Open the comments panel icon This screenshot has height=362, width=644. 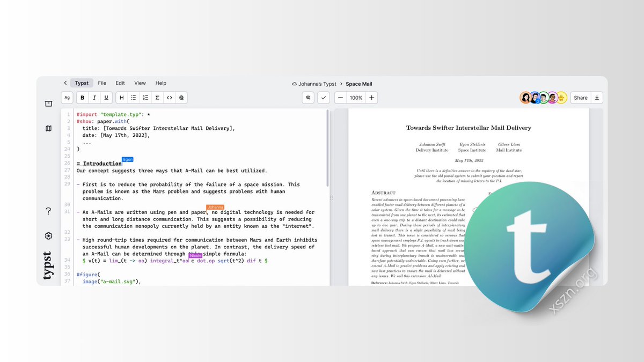308,98
